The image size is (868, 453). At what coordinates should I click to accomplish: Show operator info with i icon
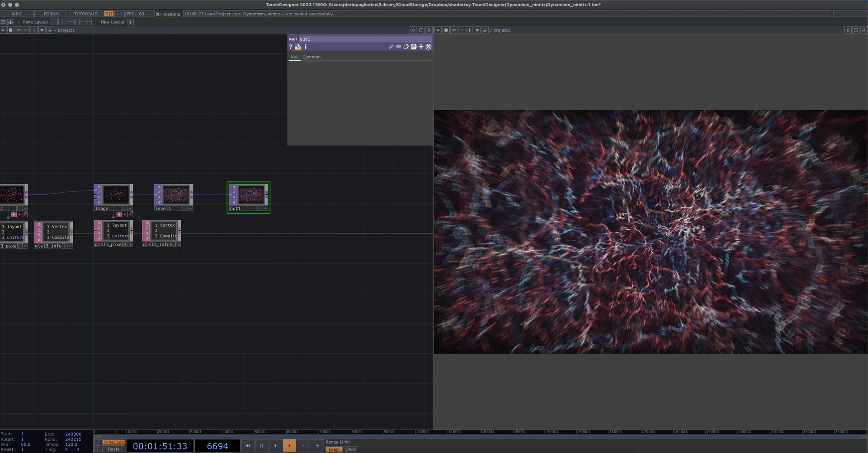(306, 47)
